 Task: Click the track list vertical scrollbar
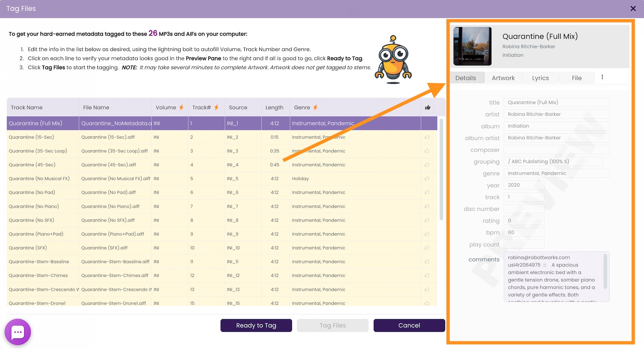[441, 169]
